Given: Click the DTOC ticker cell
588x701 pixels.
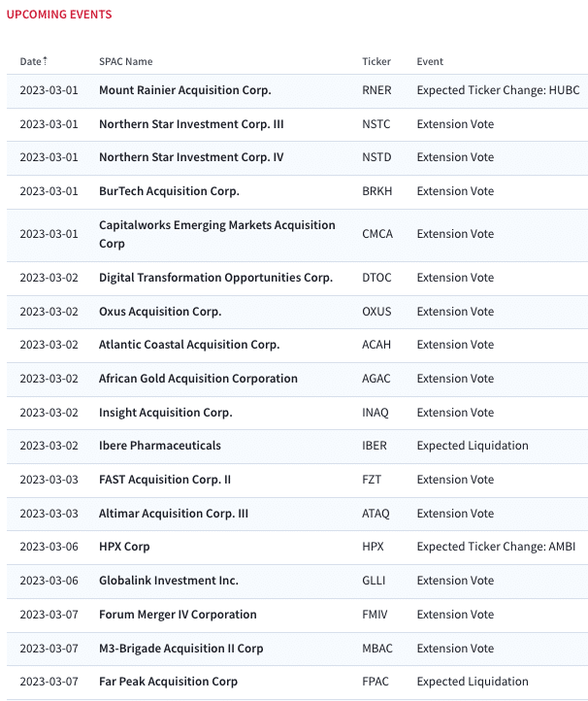Looking at the screenshot, I should tap(376, 278).
